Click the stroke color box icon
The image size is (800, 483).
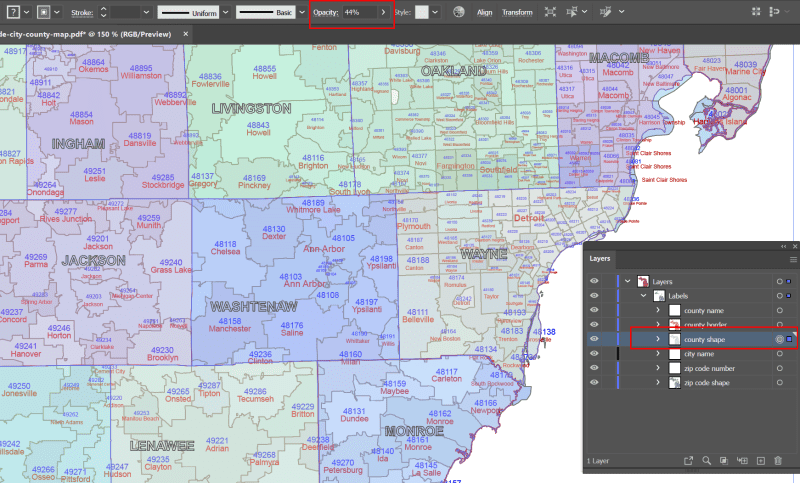tap(43, 12)
